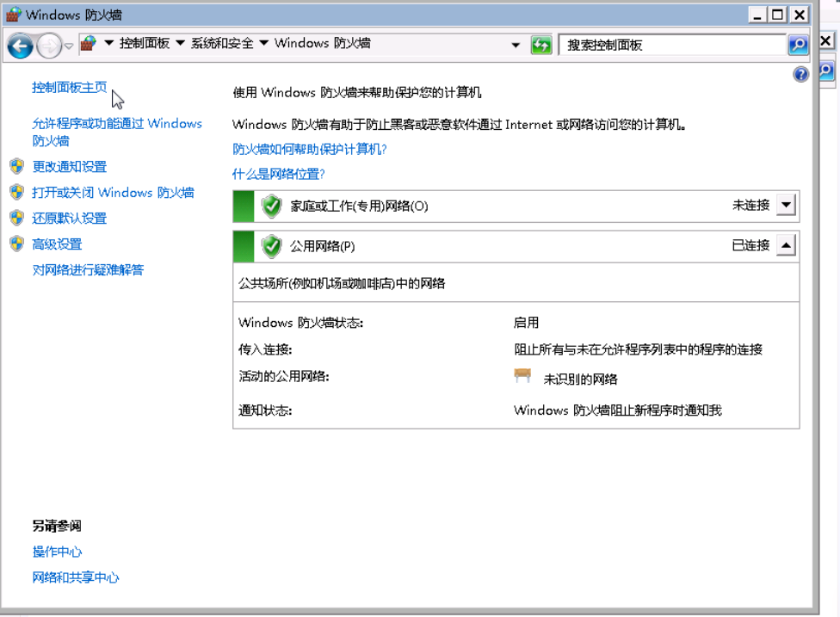Screen dimensions: 840x617
Task: Click the green refresh icon
Action: pyautogui.click(x=541, y=45)
